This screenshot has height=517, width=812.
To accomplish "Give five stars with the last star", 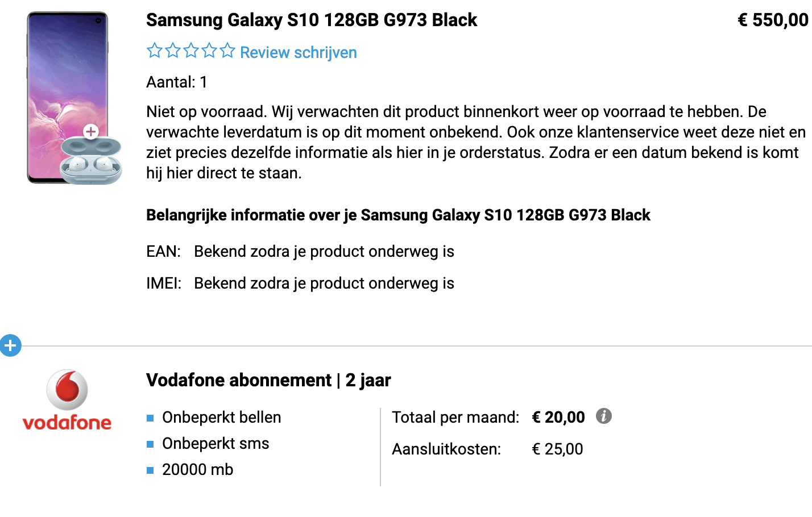I will click(x=227, y=51).
